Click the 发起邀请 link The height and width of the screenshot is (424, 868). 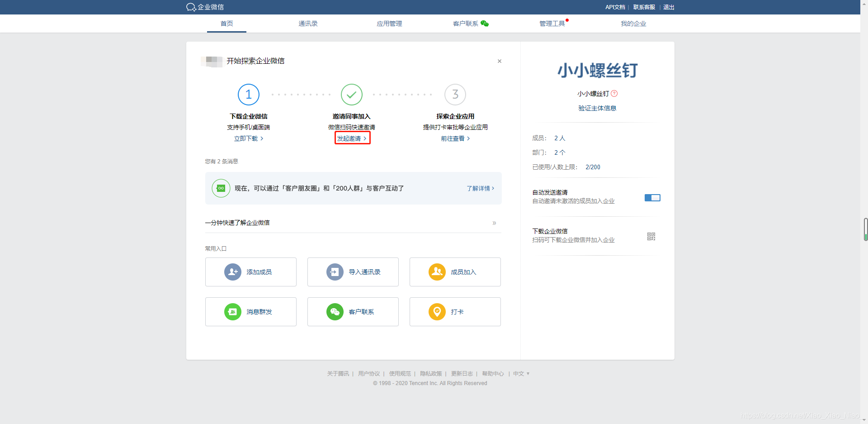coord(352,138)
